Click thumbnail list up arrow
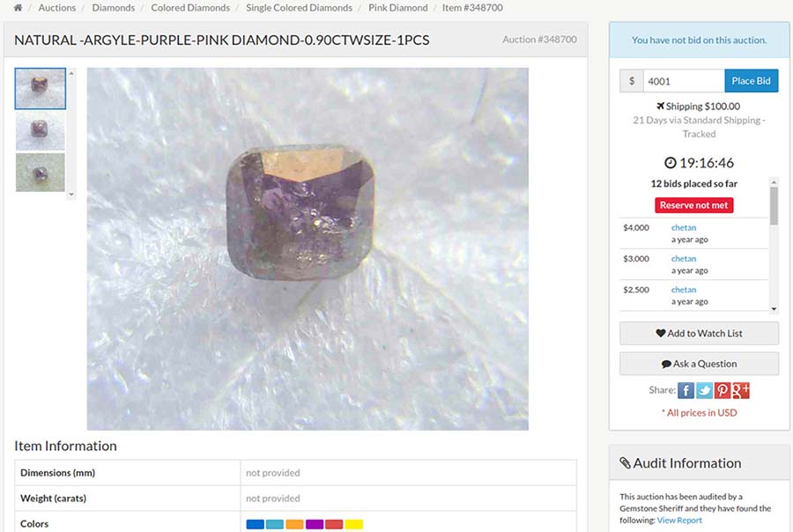 [x=71, y=73]
